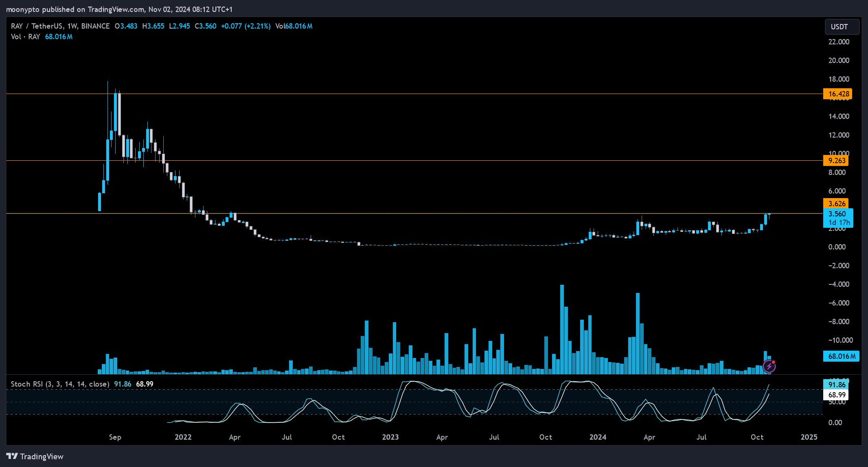Click the 16.428 orange price label

tap(837, 94)
